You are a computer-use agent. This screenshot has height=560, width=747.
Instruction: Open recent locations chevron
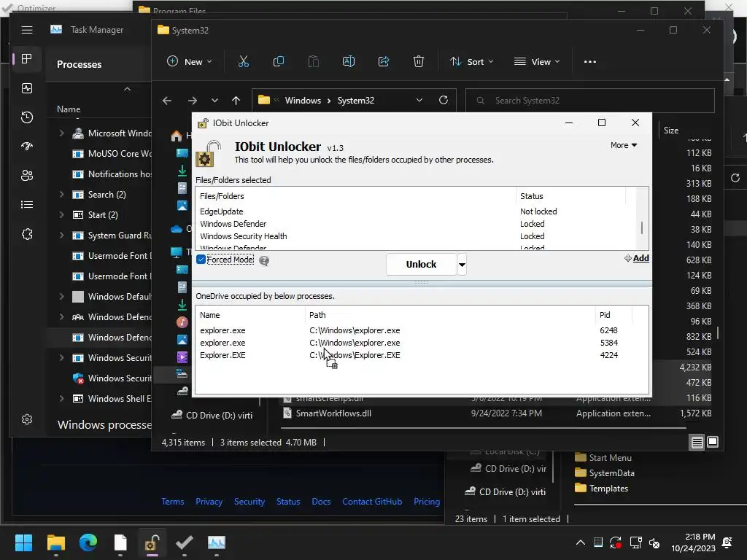click(214, 101)
